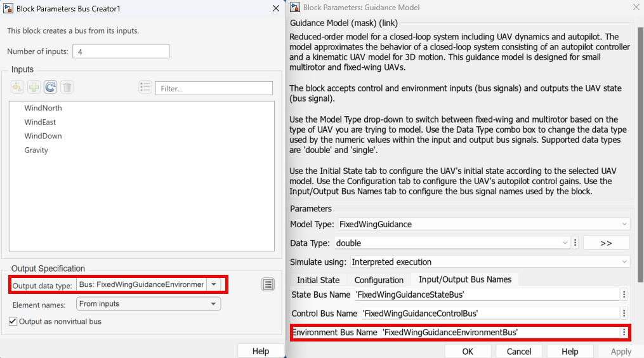Switch to the Configuration tab
644x358 pixels.
379,280
